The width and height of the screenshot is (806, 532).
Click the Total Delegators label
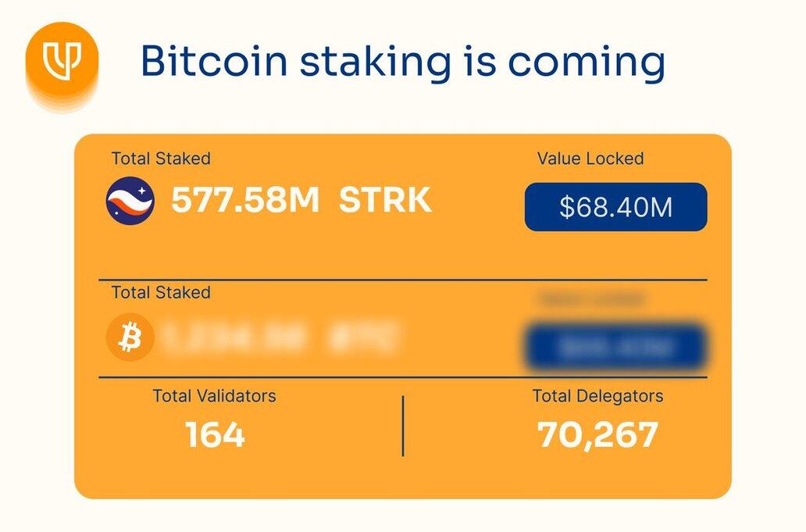pyautogui.click(x=597, y=396)
